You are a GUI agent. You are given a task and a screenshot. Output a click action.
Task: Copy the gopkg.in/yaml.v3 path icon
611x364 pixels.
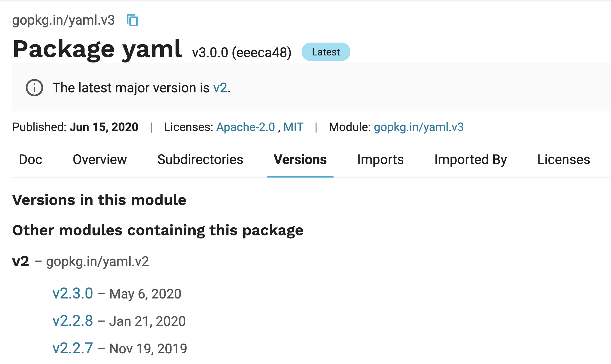click(132, 20)
